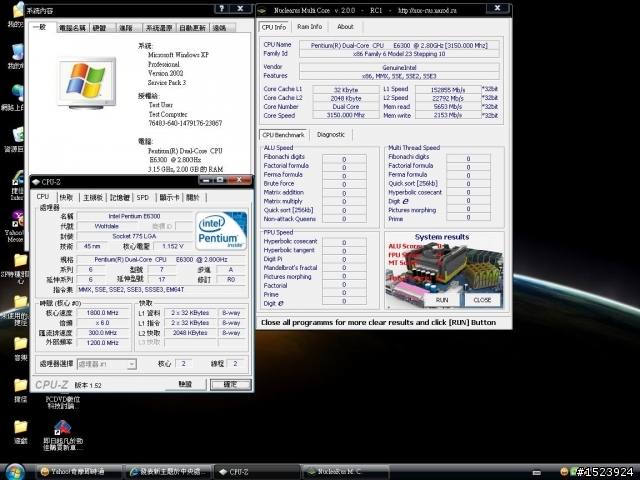Viewport: 640px width, 480px height.
Task: Click the Mem read 5653 Mb/s value
Action: 448,107
